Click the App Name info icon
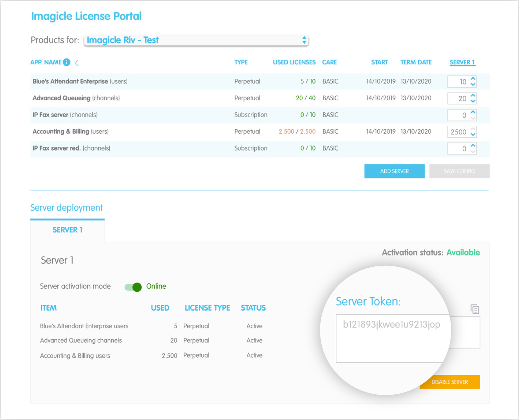 point(66,62)
